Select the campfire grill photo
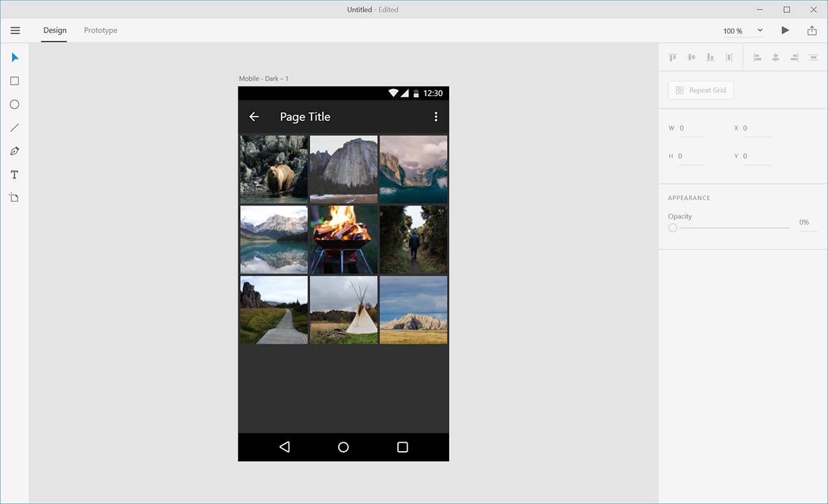Image resolution: width=828 pixels, height=504 pixels. click(x=344, y=239)
